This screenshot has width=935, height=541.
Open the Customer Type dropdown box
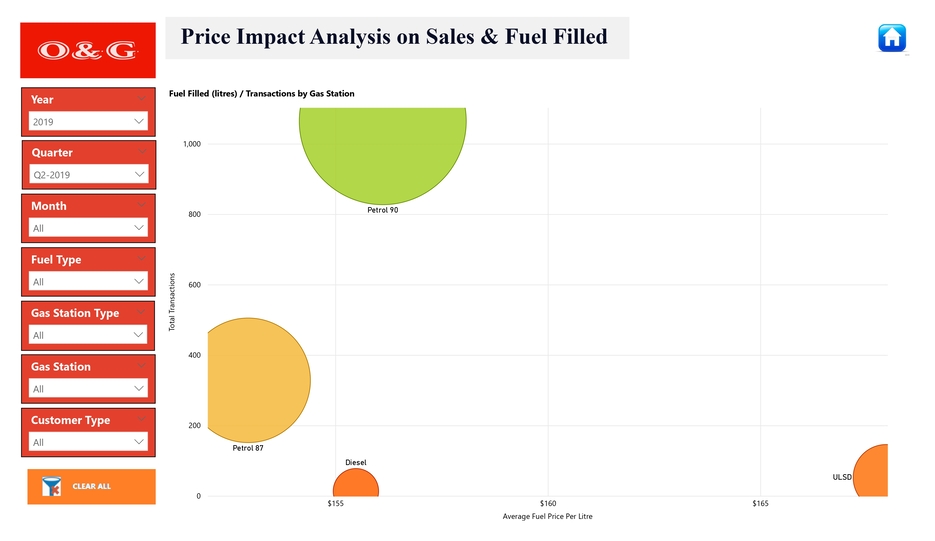pos(88,442)
